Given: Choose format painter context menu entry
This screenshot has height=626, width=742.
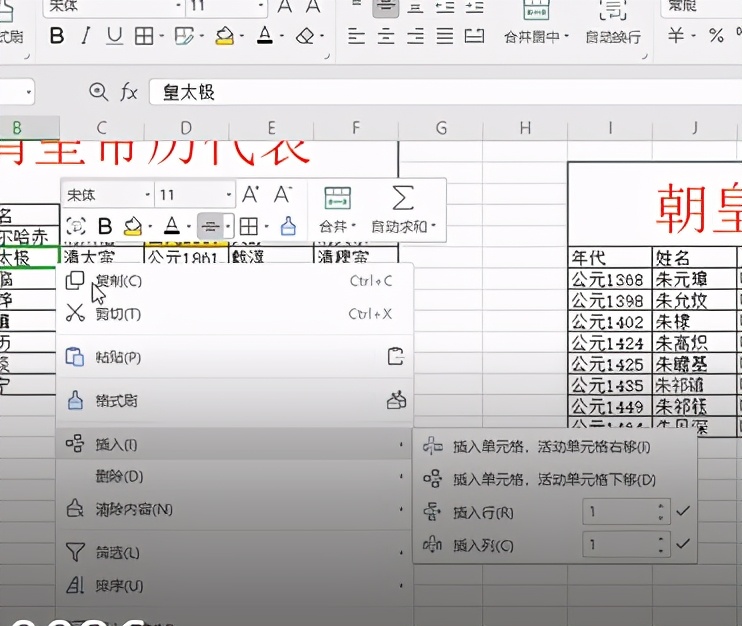Looking at the screenshot, I should (x=234, y=401).
